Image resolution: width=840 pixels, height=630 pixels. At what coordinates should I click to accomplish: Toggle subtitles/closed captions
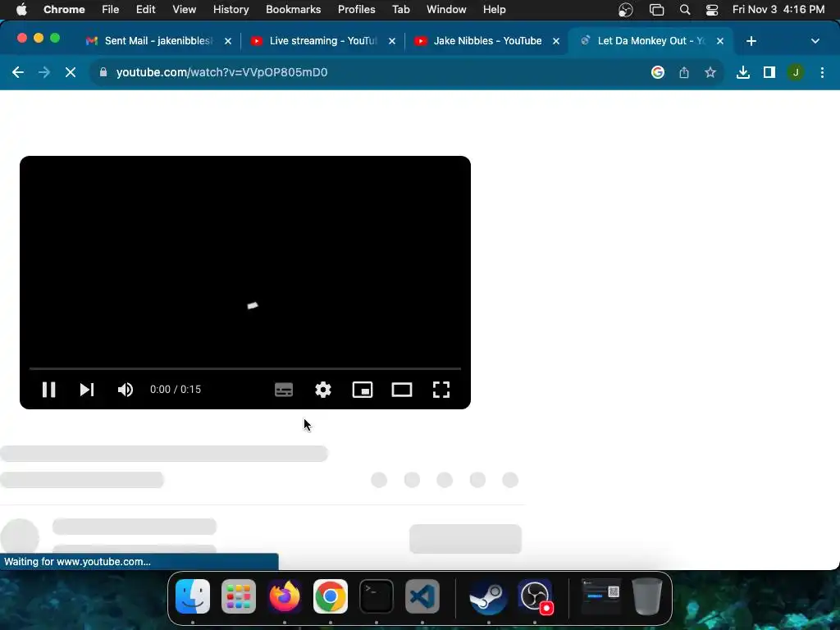coord(283,390)
